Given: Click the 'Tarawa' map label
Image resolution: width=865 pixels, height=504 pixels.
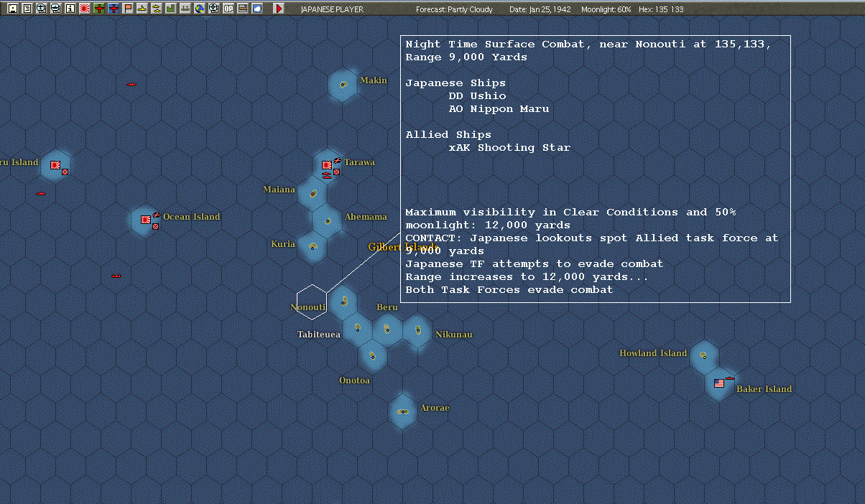Looking at the screenshot, I should pos(359,162).
